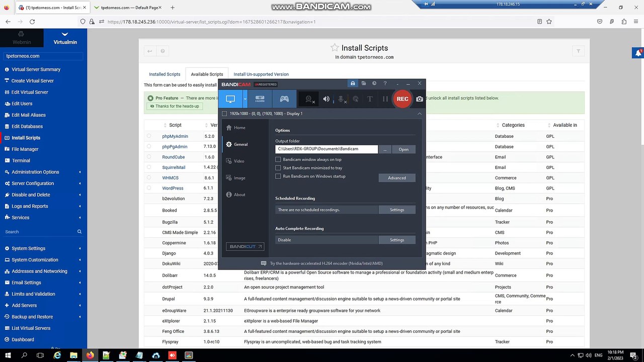This screenshot has width=644, height=362.
Task: Click the BANDICUT link button
Action: point(245,246)
